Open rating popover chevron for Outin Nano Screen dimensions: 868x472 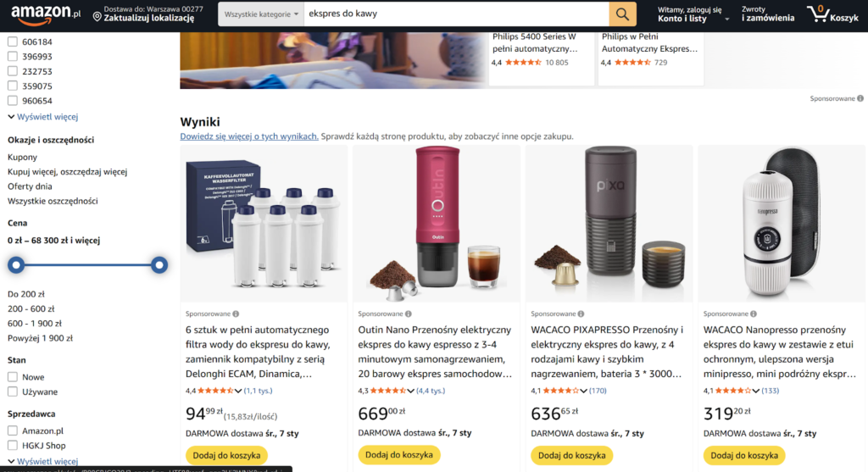tap(411, 391)
